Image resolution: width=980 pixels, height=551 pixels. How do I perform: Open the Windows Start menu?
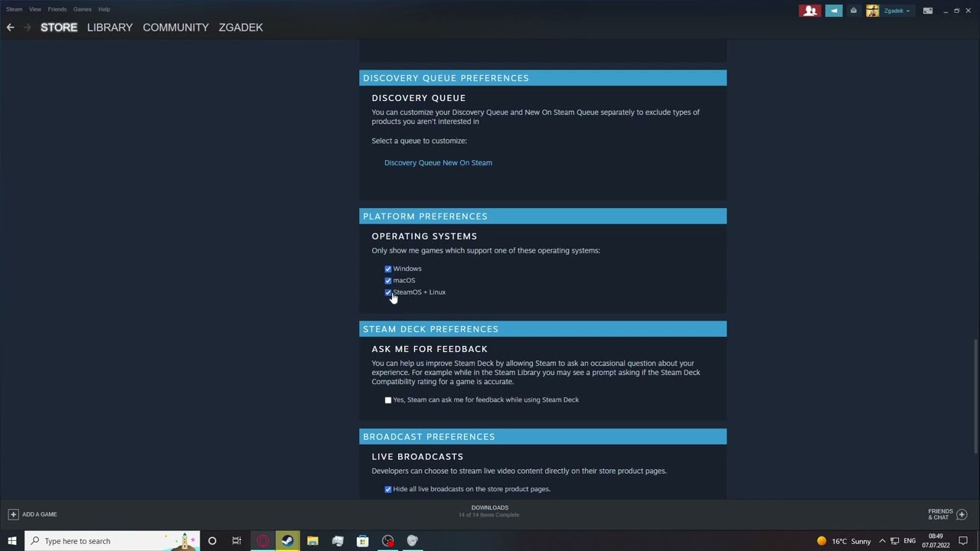click(x=12, y=541)
